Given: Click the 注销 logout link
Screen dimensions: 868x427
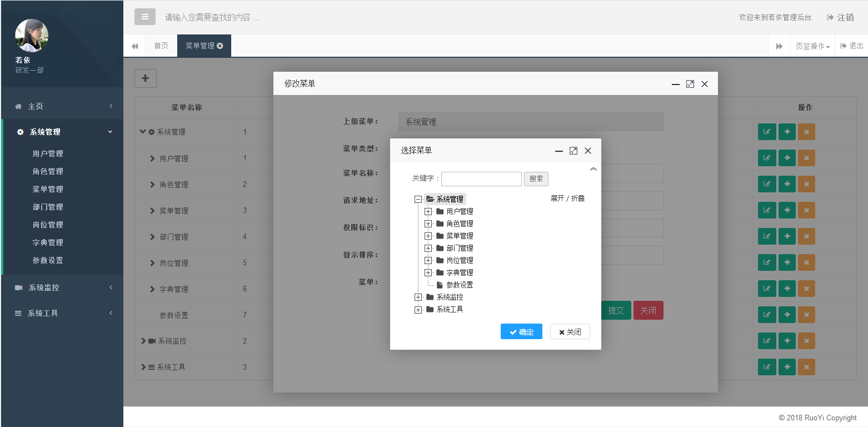Looking at the screenshot, I should pyautogui.click(x=840, y=17).
